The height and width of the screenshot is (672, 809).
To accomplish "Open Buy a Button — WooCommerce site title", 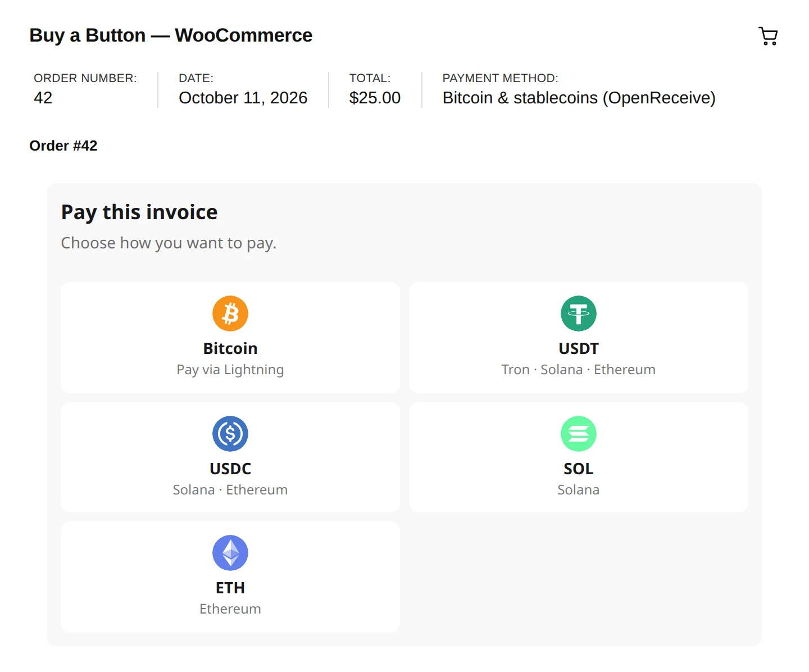I will 171,35.
